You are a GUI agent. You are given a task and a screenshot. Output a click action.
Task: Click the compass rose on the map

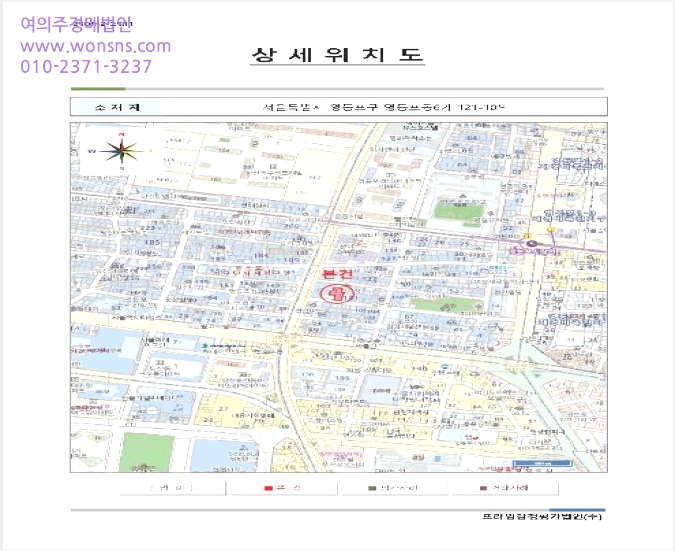pyautogui.click(x=122, y=151)
